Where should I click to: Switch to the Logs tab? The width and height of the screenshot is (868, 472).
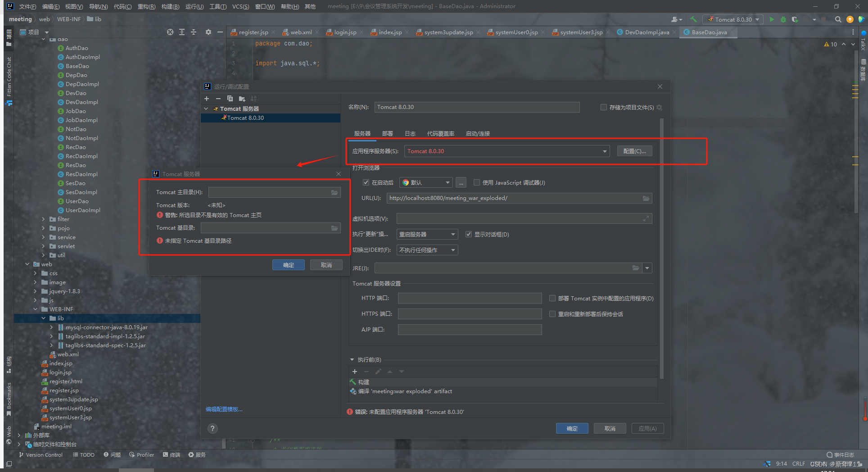[x=410, y=134]
